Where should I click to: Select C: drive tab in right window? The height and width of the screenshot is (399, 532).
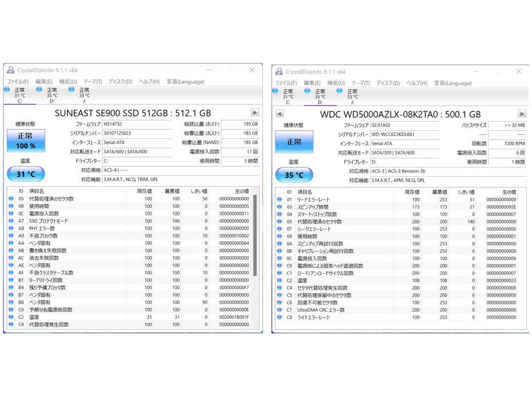(288, 97)
